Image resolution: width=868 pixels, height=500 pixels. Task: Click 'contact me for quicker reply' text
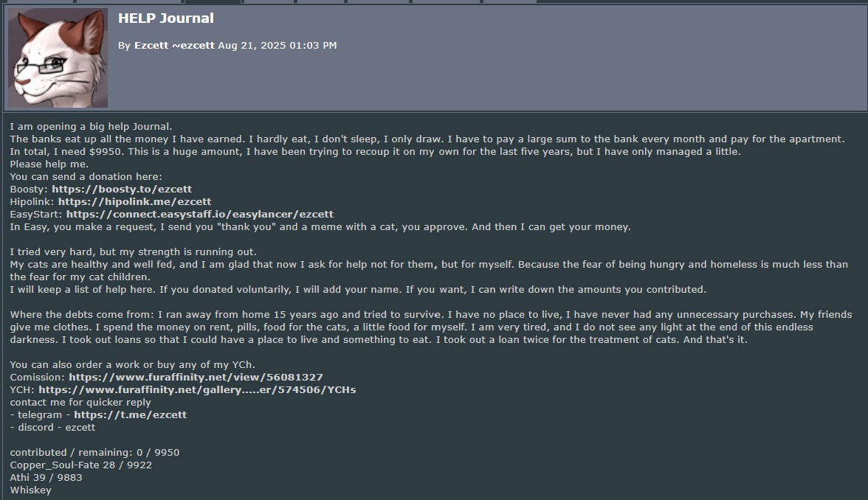[x=80, y=402]
